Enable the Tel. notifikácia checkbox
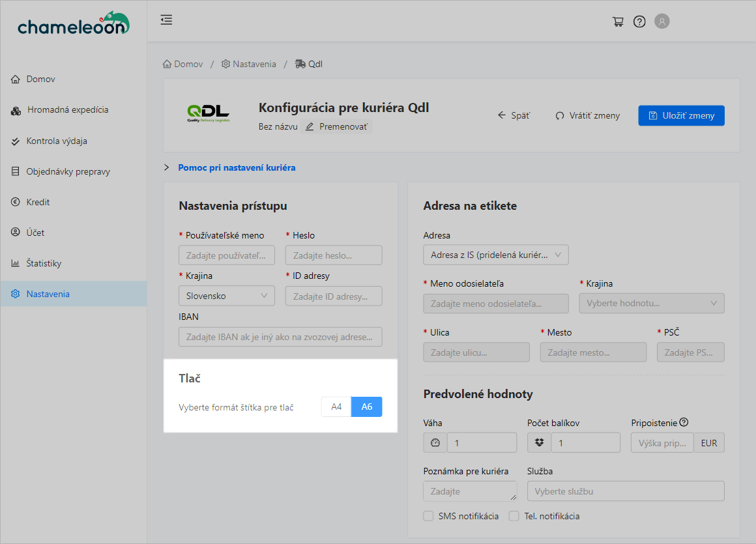 point(514,516)
